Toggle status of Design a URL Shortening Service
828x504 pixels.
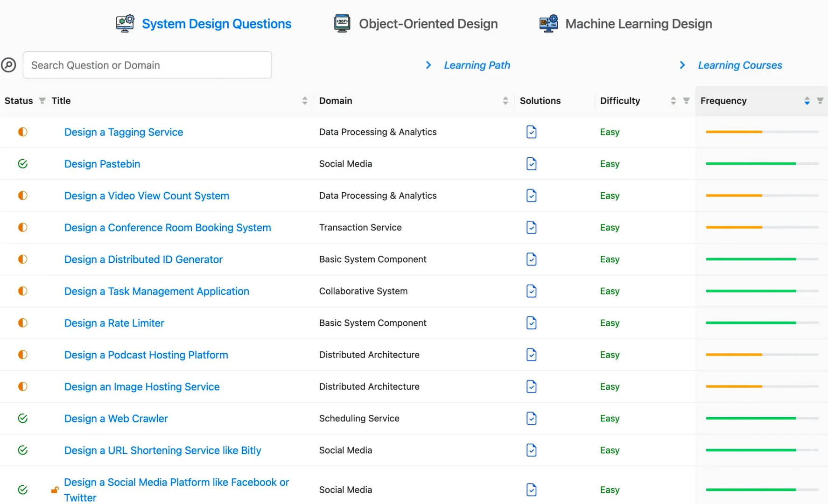(22, 450)
